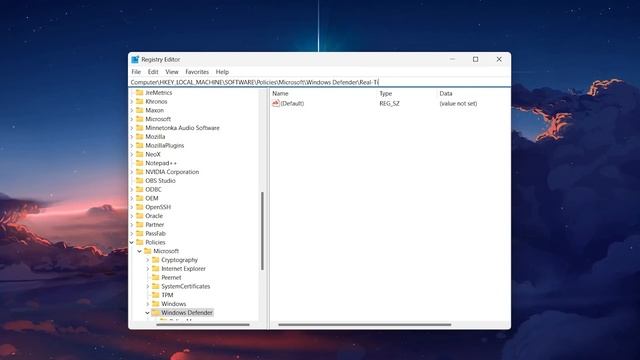
Task: Select the Khronos folder icon
Action: coord(140,101)
